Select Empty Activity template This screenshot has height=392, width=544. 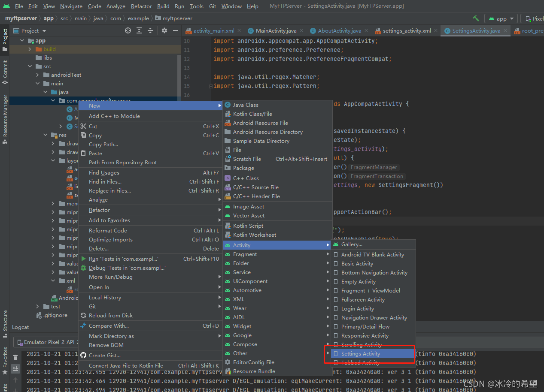pos(374,281)
